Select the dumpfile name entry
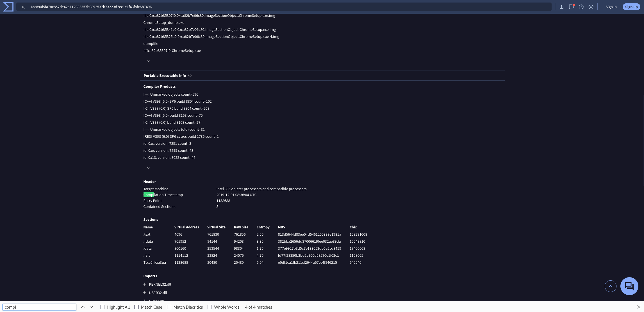This screenshot has height=312, width=644. (151, 43)
